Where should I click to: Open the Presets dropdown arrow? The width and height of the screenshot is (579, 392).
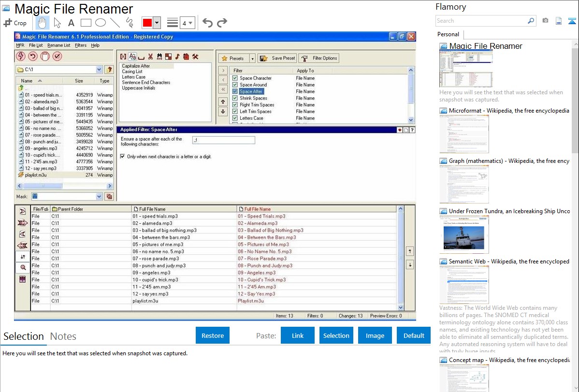253,58
